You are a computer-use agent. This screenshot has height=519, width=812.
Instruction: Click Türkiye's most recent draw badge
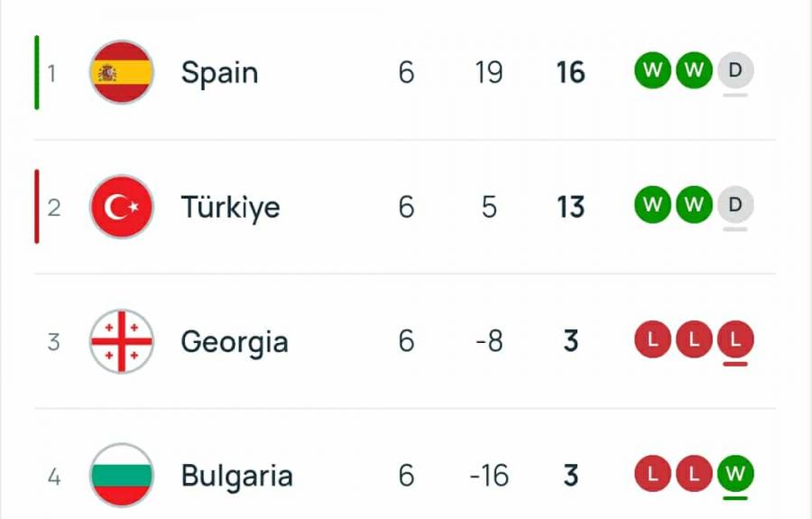(735, 205)
